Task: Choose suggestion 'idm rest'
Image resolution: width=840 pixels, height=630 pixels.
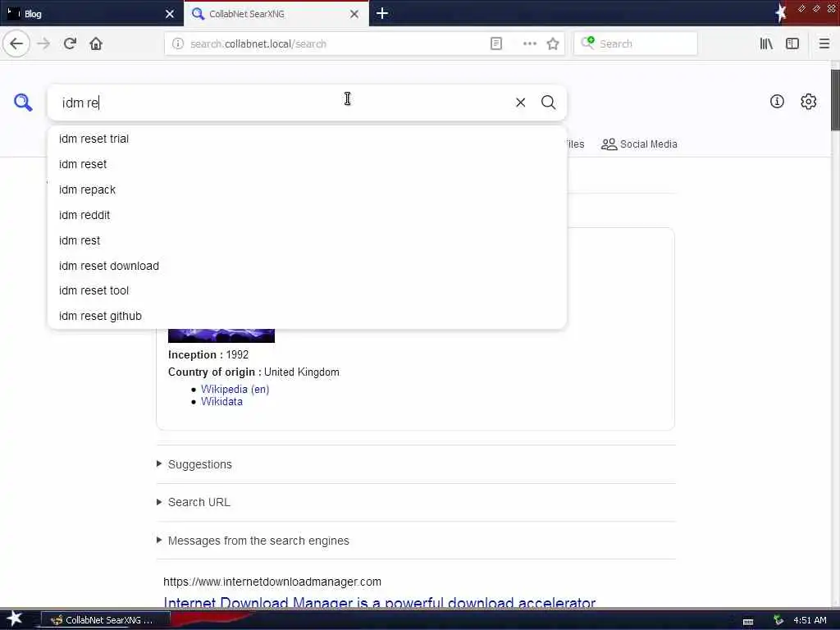Action: click(x=307, y=240)
